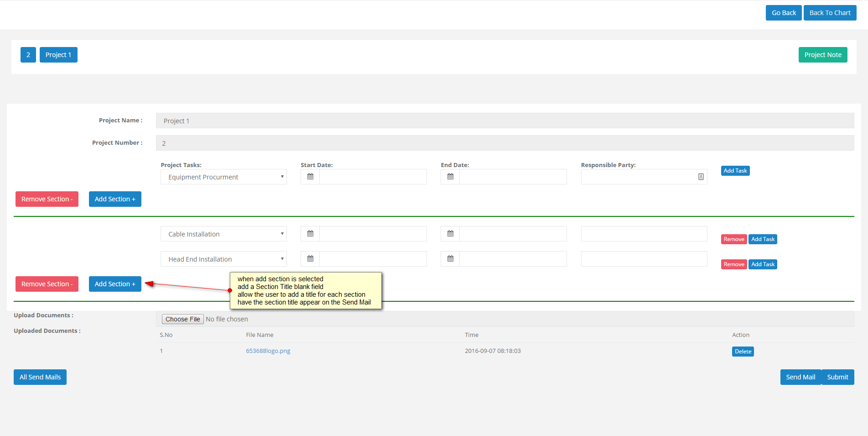This screenshot has height=436, width=868.
Task: Expand the Equipment Procurment task dropdown
Action: coord(223,177)
